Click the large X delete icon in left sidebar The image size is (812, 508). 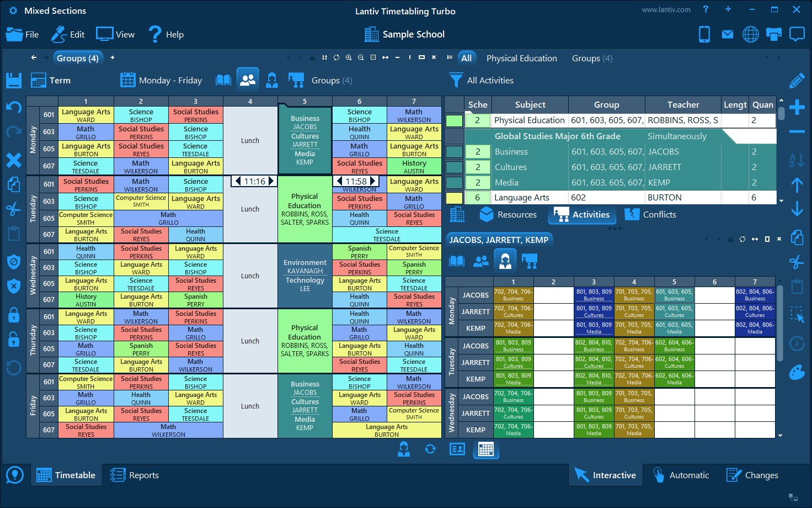click(x=14, y=160)
